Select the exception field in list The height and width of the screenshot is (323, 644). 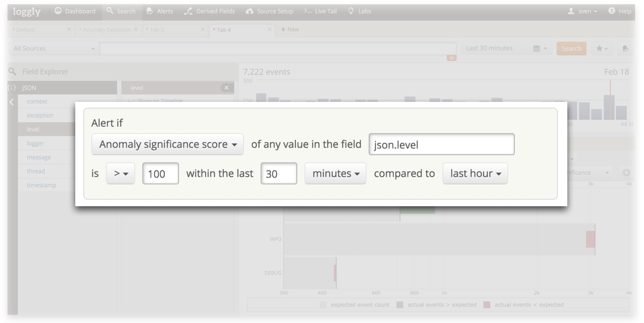point(40,115)
